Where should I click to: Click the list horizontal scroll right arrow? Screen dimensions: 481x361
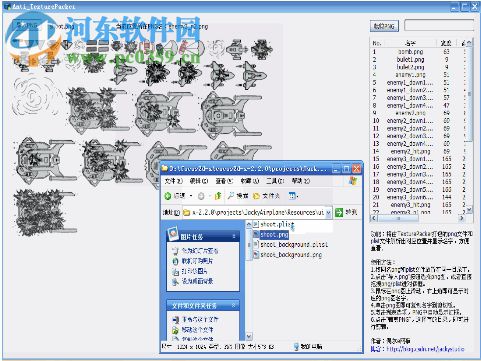(462, 218)
